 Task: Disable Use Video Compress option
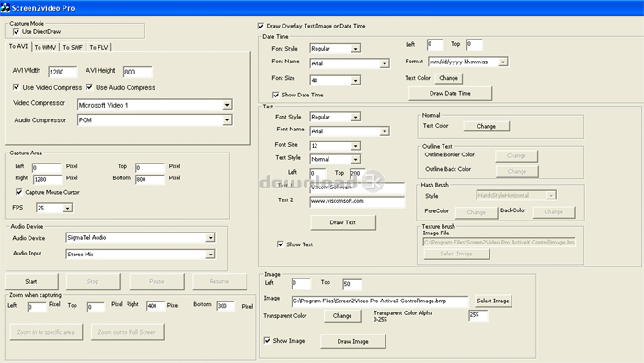click(x=16, y=87)
